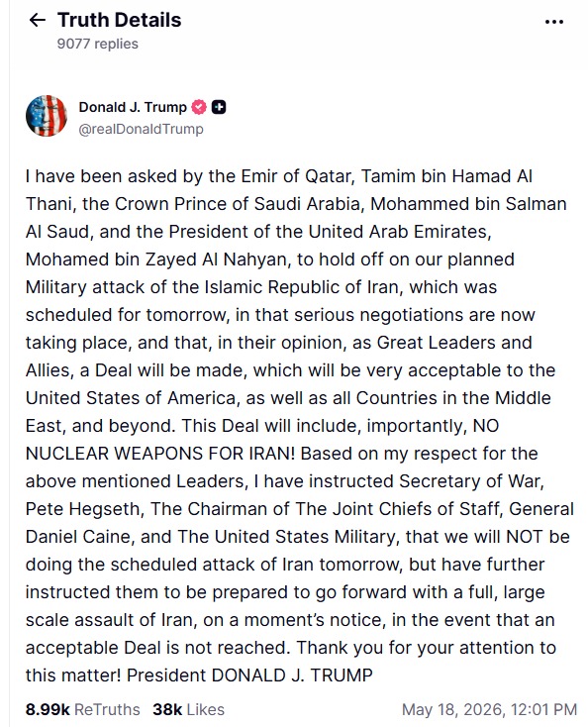Open the Donald J. Trump display name
This screenshot has height=727, width=588.
133,107
